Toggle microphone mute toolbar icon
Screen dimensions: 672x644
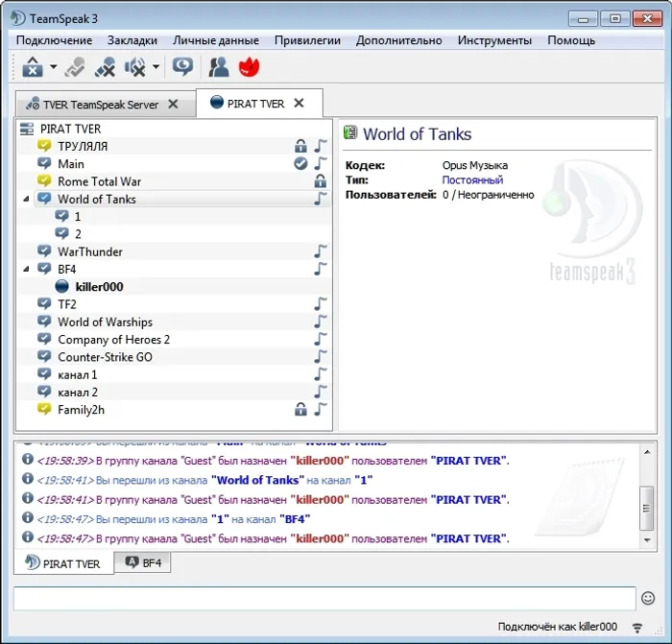tap(105, 67)
